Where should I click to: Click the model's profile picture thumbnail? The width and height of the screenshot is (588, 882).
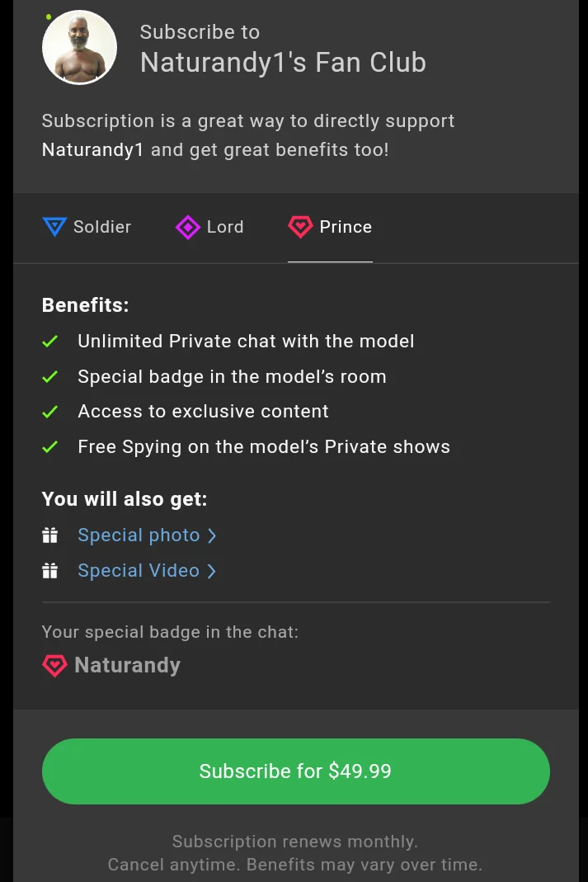click(79, 48)
